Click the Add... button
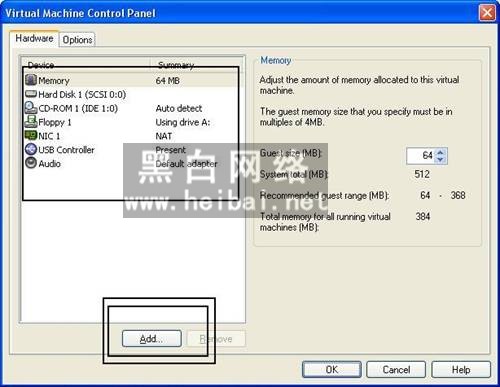The height and width of the screenshot is (387, 500). tap(152, 339)
